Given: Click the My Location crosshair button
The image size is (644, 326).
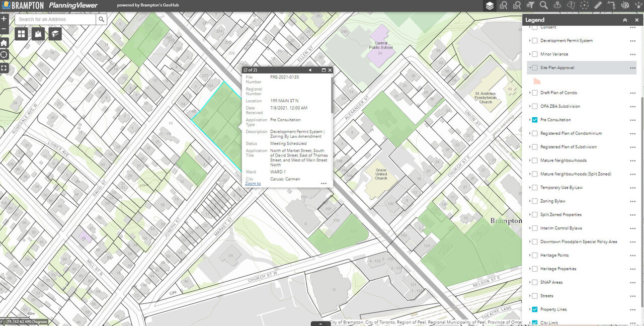Looking at the screenshot, I should click(4, 54).
